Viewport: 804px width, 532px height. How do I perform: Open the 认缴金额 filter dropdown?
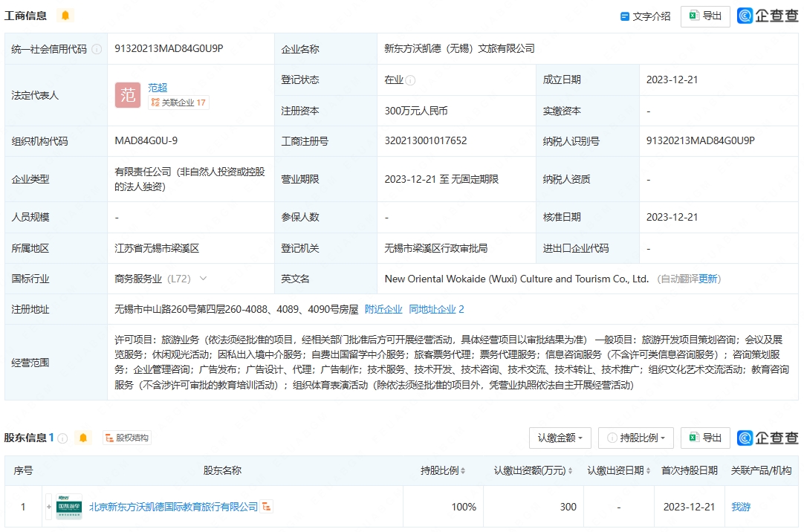pyautogui.click(x=560, y=438)
